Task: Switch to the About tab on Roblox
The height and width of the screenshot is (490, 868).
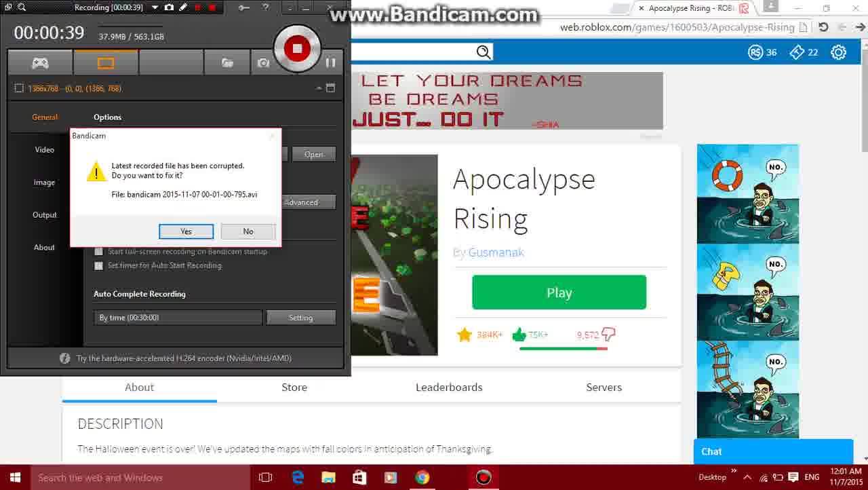Action: [140, 388]
